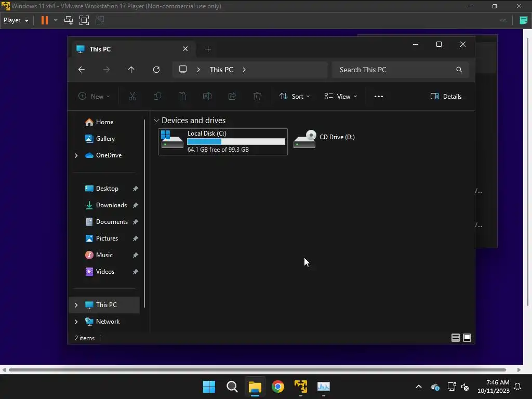Enter VMware full screen mode
The image size is (532, 399).
pyautogui.click(x=84, y=20)
